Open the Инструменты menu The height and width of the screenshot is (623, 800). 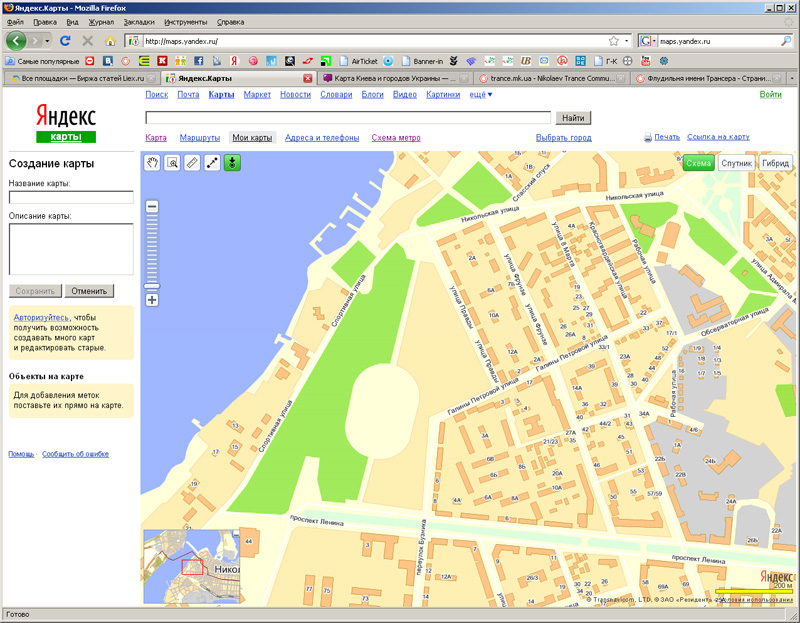(x=186, y=22)
